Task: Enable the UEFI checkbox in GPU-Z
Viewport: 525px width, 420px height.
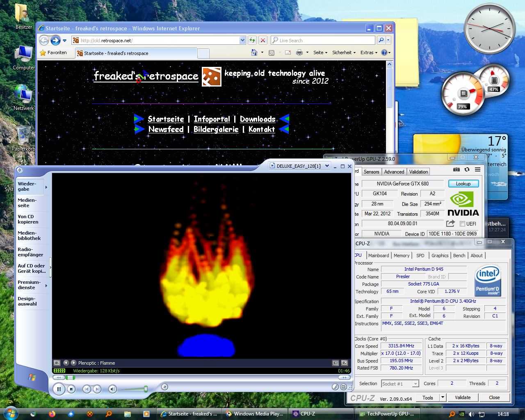Action: [462, 224]
